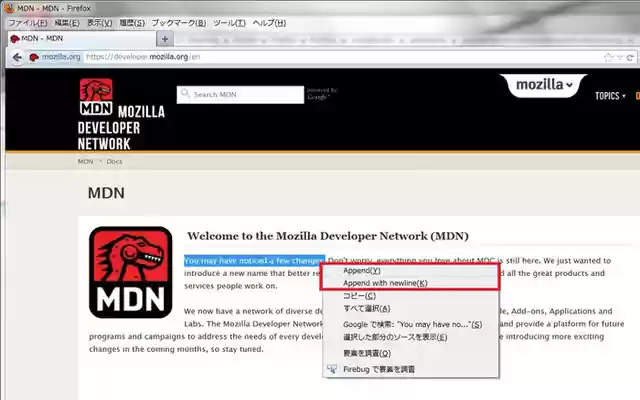Screen dimensions: 640x400
Task: Select コピー(C) from context menu
Action: tap(410, 296)
